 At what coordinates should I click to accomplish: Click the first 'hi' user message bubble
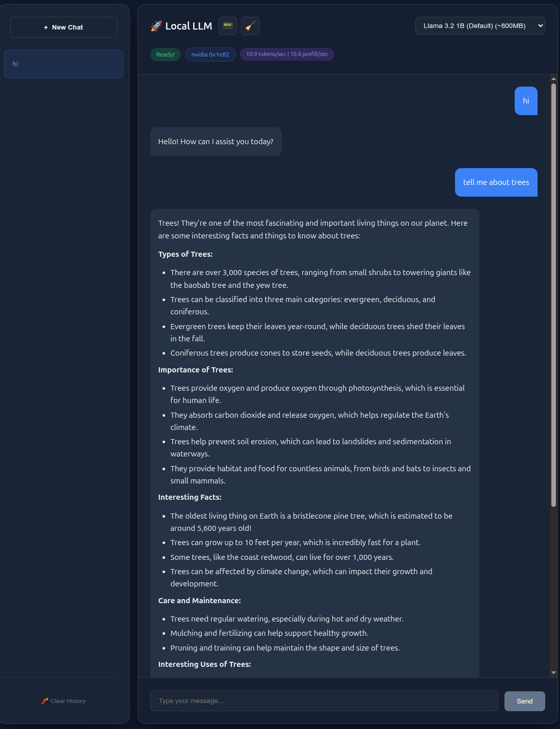click(x=526, y=101)
